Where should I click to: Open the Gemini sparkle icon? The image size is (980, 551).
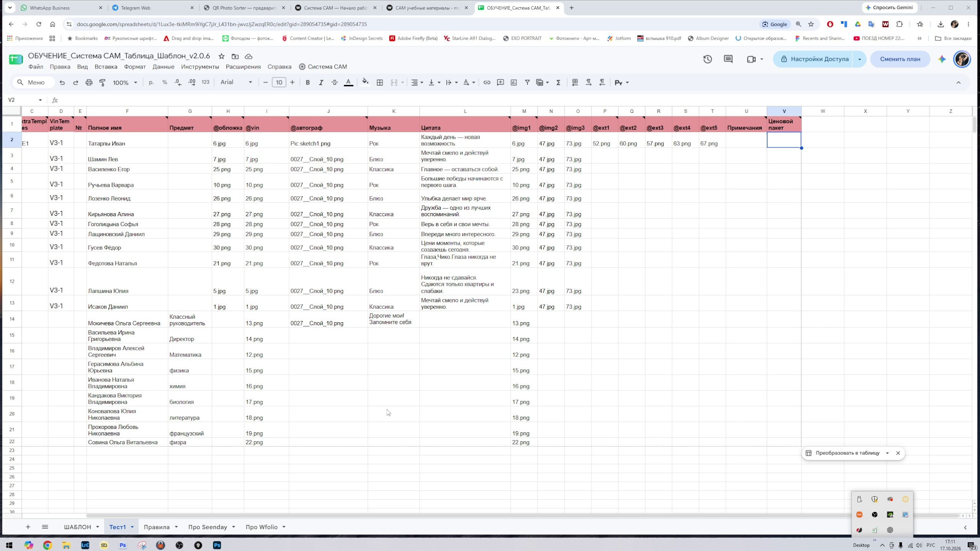click(x=942, y=59)
